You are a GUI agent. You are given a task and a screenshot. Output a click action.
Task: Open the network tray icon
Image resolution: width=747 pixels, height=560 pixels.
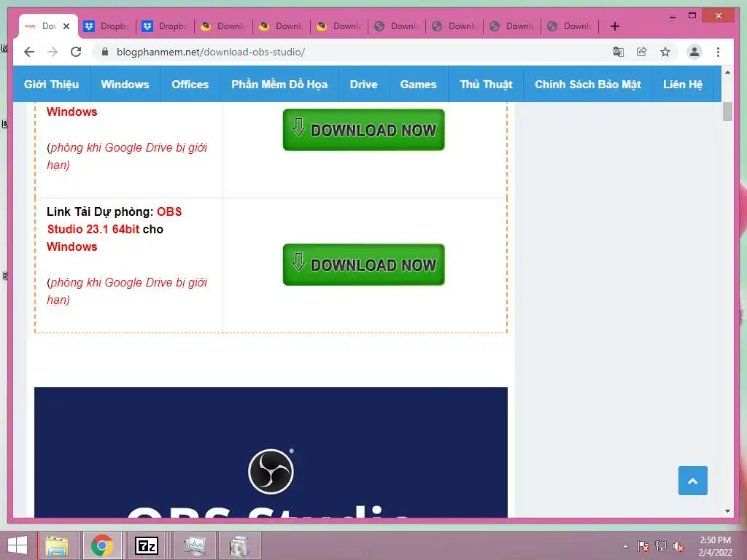tap(661, 546)
